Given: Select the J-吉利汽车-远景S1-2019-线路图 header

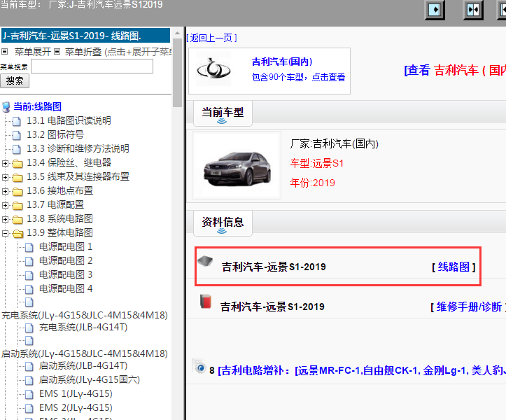Looking at the screenshot, I should [86, 36].
